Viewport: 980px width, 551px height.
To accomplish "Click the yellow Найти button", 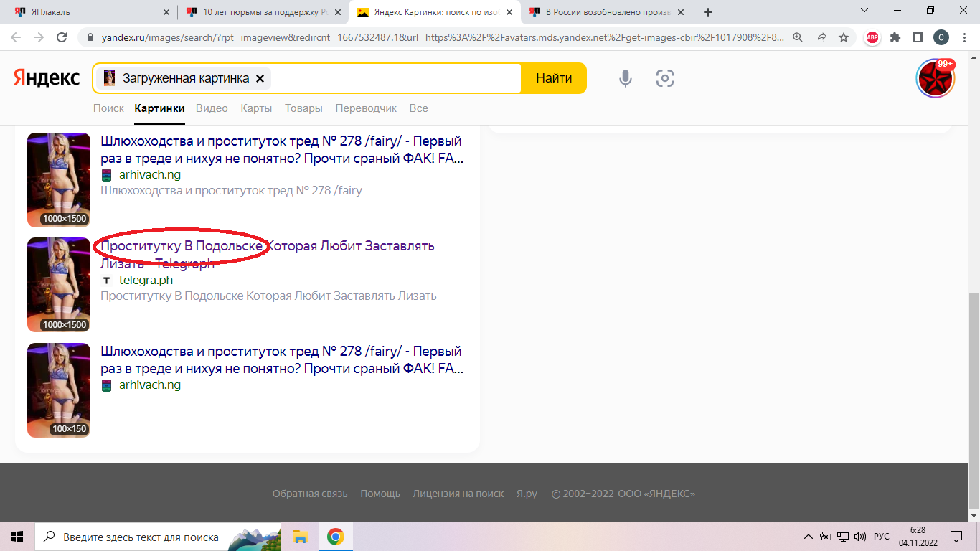I will [x=554, y=78].
